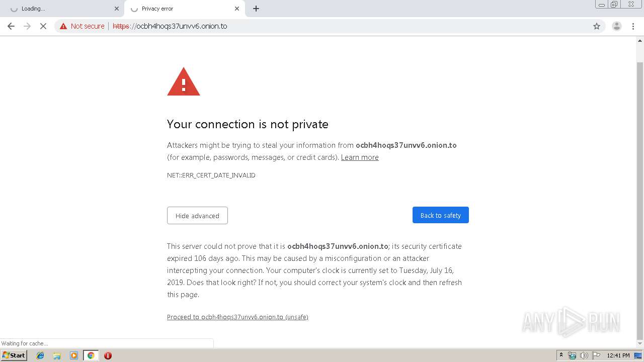Open the user profile avatar

point(616,26)
